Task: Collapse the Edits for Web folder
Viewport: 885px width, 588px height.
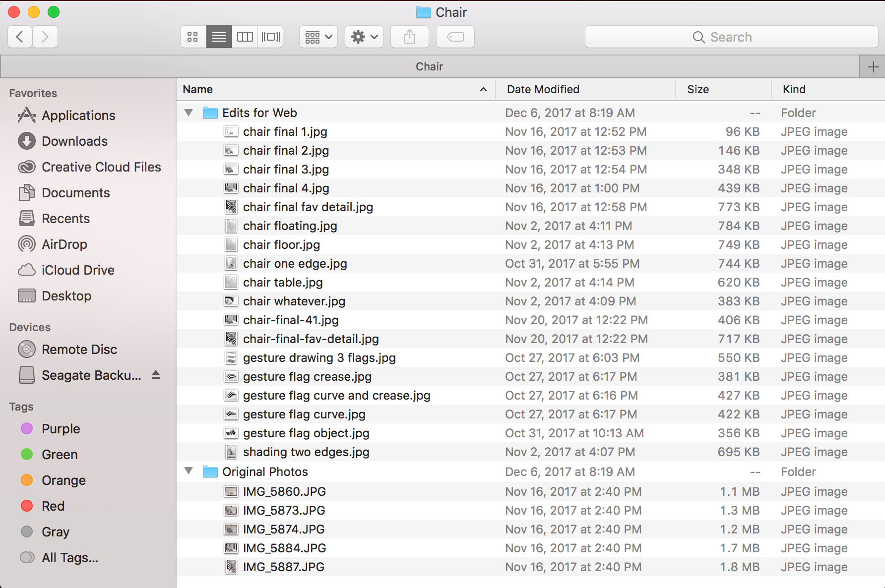Action: pos(189,113)
